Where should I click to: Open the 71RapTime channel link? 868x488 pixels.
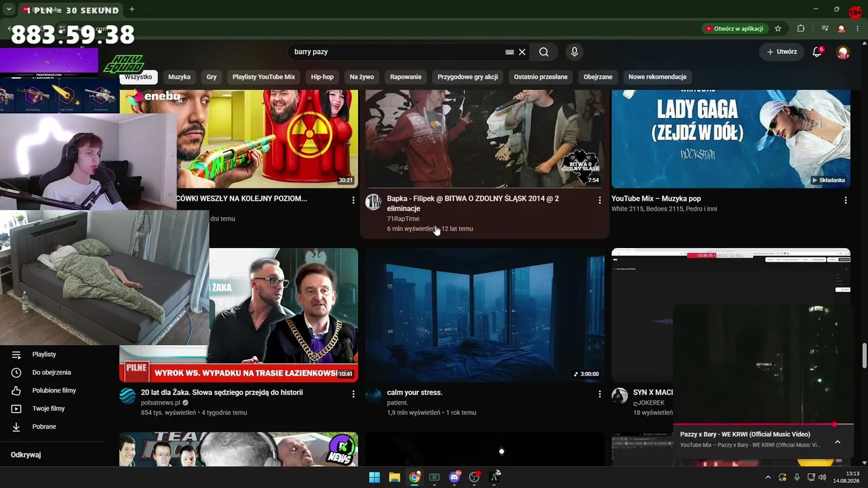coord(403,219)
